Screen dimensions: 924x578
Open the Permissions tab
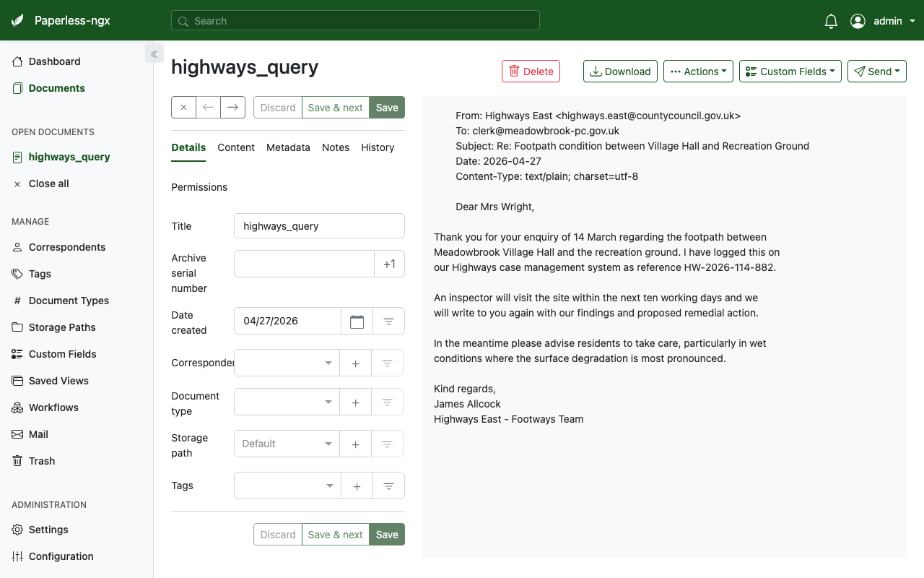(199, 187)
